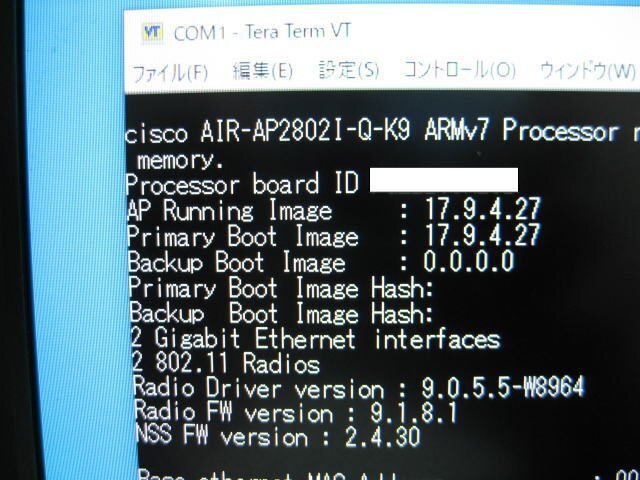Click the cisco AIR-AP2802I-Q-K9 line
640x480 pixels.
(x=382, y=132)
